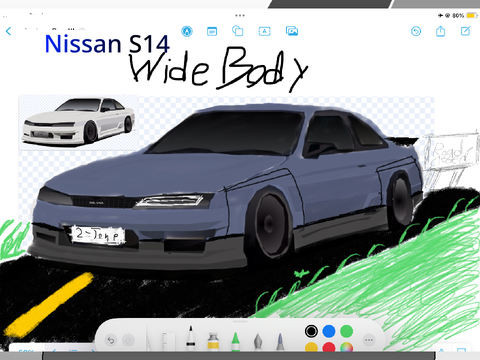Select the green crayon tool
Image resolution: width=480 pixels, height=360 pixels.
(x=235, y=341)
